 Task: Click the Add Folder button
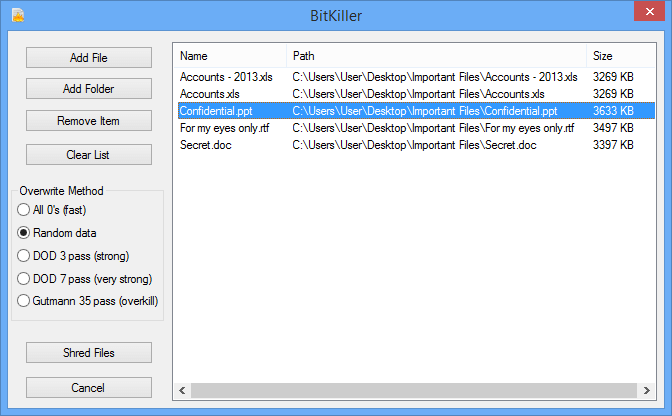(88, 89)
